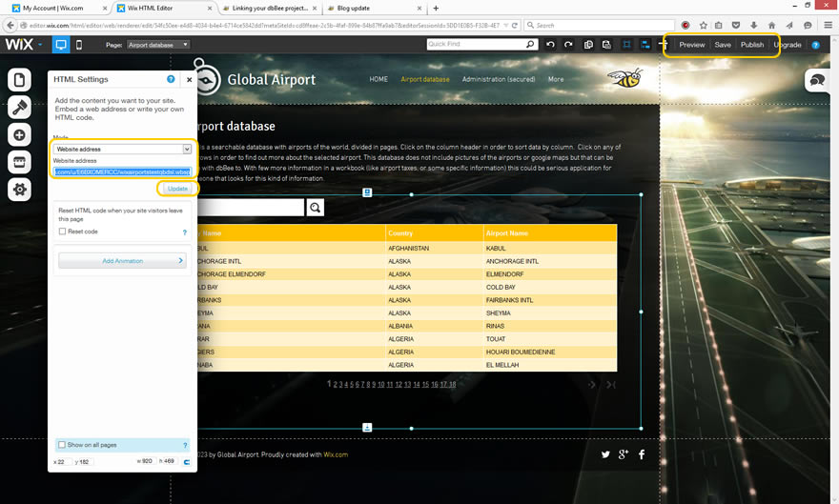Check the Show on all pages box
The image size is (839, 504).
pyautogui.click(x=63, y=445)
